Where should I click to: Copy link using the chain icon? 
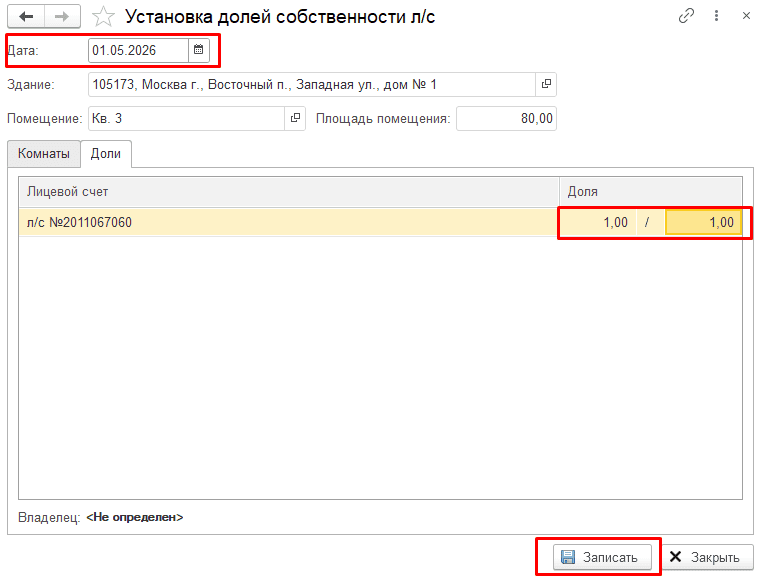coord(686,16)
